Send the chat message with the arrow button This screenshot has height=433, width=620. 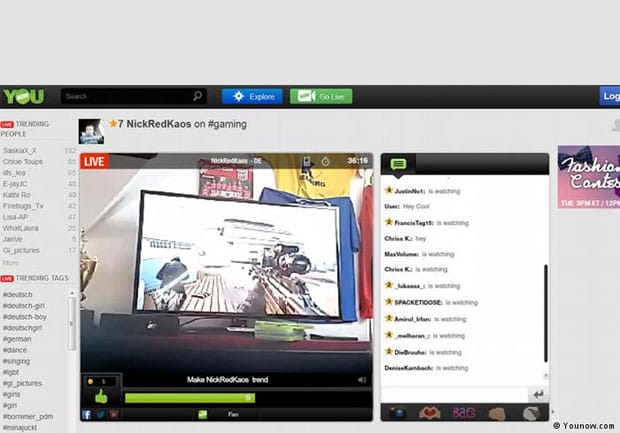tap(538, 394)
